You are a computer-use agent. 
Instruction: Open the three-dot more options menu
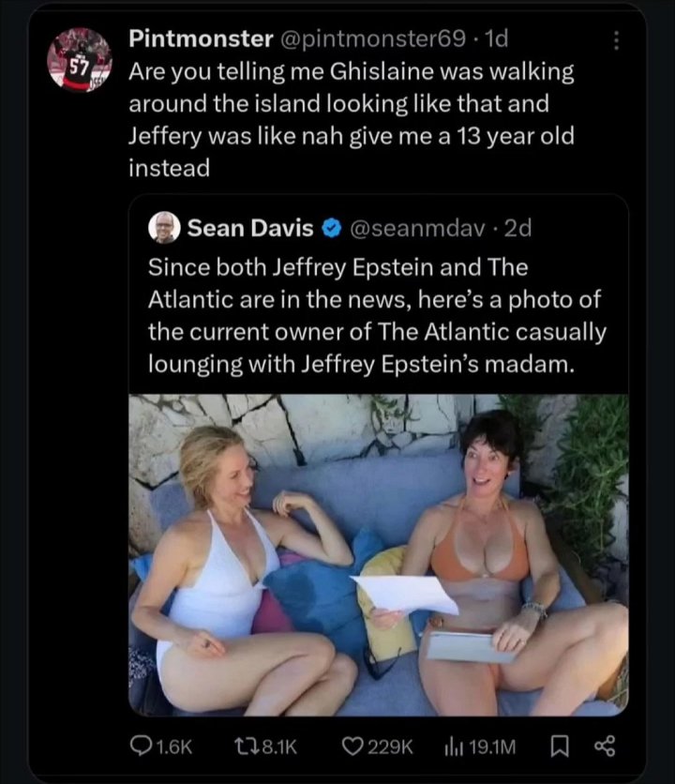pyautogui.click(x=616, y=40)
